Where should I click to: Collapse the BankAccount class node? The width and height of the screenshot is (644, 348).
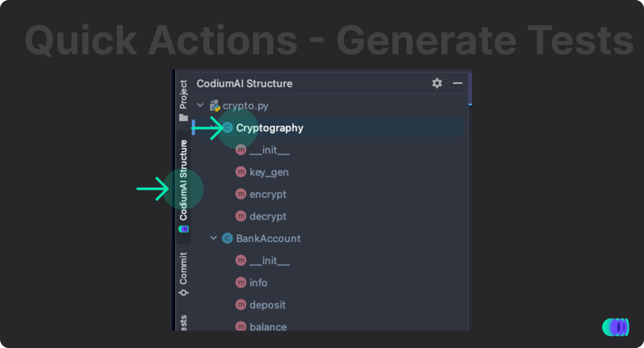point(214,238)
